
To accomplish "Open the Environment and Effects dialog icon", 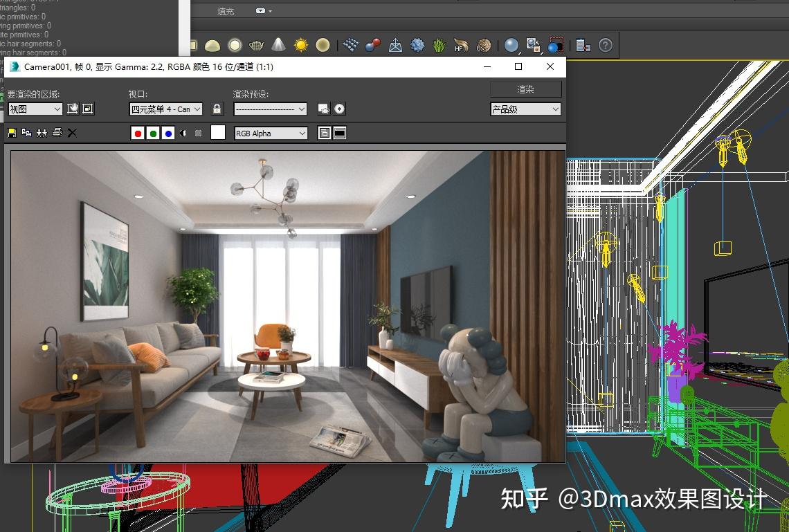I will (x=339, y=109).
